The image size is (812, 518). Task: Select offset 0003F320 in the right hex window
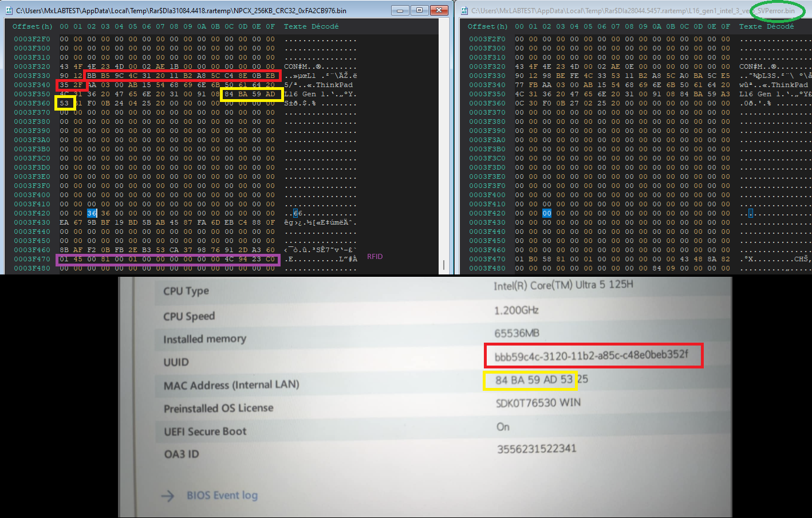(x=487, y=66)
